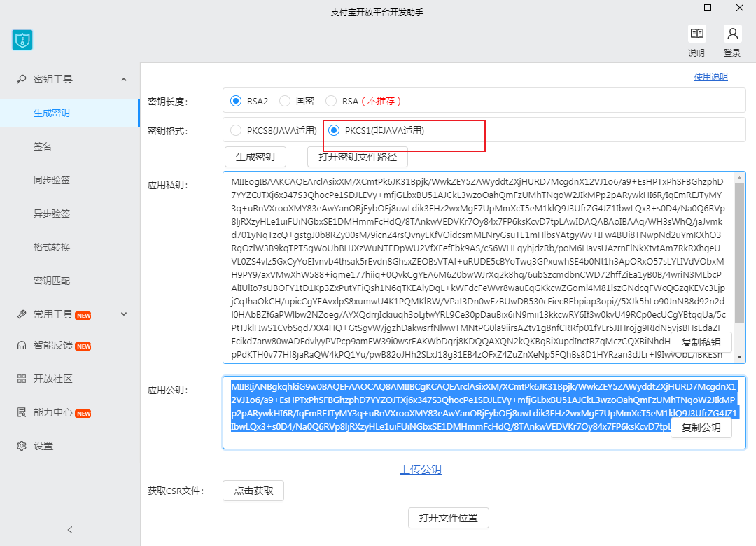
Task: Click the 支付宝开放平台开发助手 window title
Action: click(377, 13)
